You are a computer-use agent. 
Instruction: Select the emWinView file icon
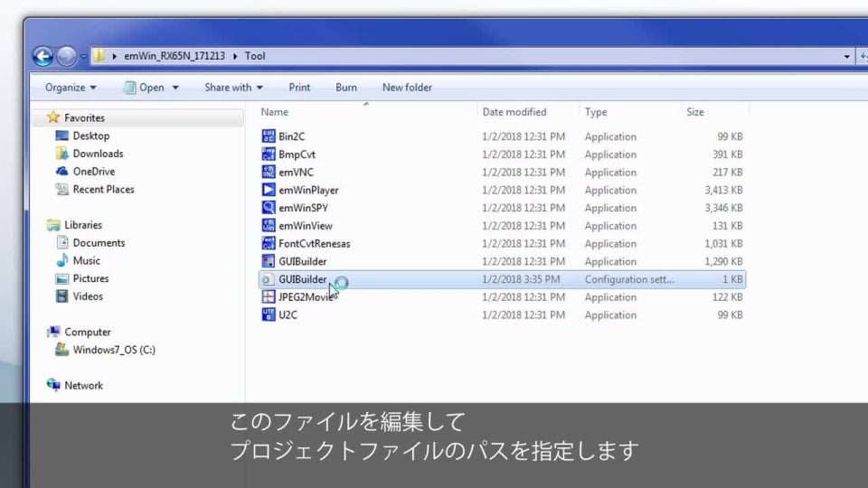coord(268,226)
